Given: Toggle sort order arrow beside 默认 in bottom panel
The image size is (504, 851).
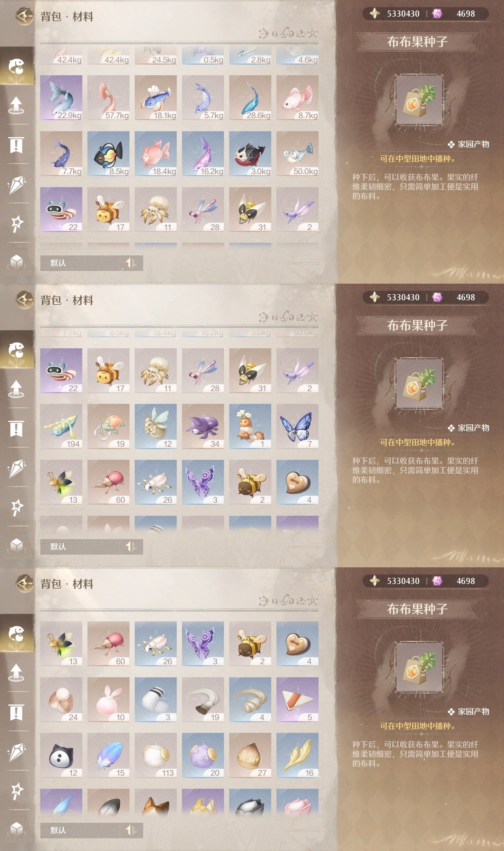Looking at the screenshot, I should pos(131,830).
